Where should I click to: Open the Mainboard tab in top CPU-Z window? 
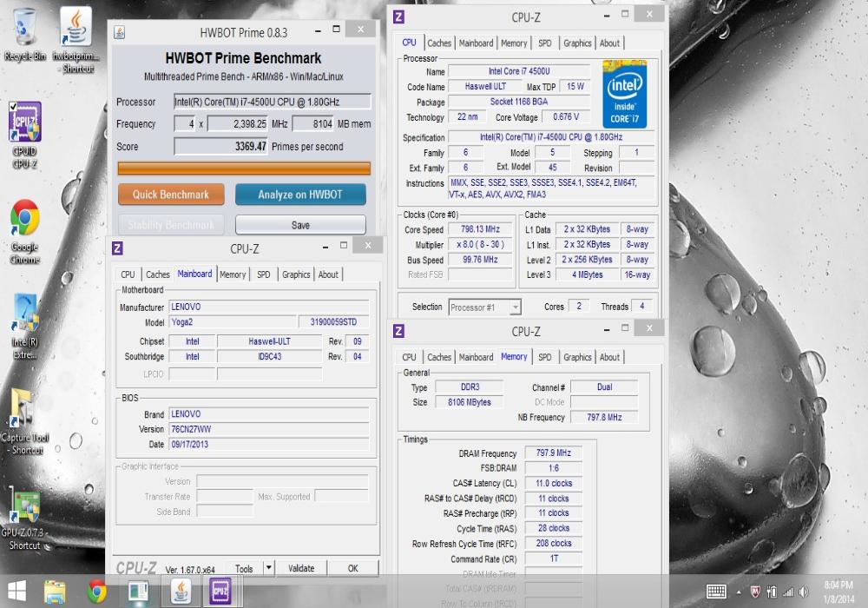[476, 43]
